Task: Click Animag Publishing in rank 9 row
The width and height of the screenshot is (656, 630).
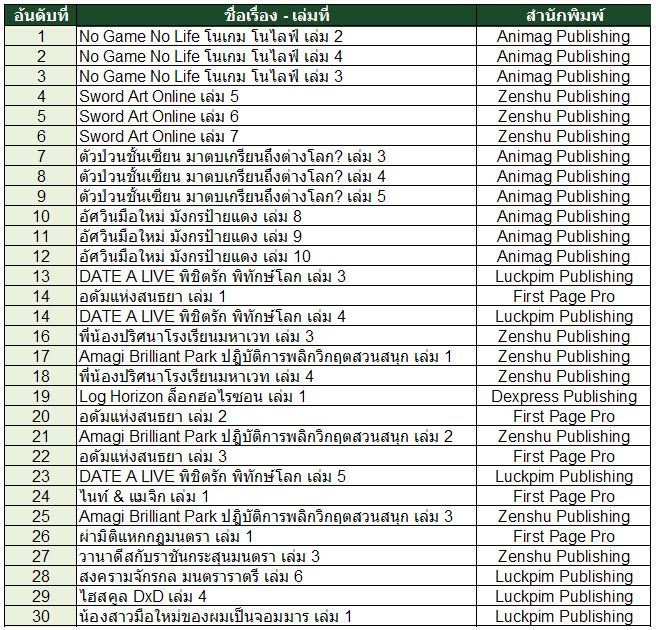Action: [564, 197]
